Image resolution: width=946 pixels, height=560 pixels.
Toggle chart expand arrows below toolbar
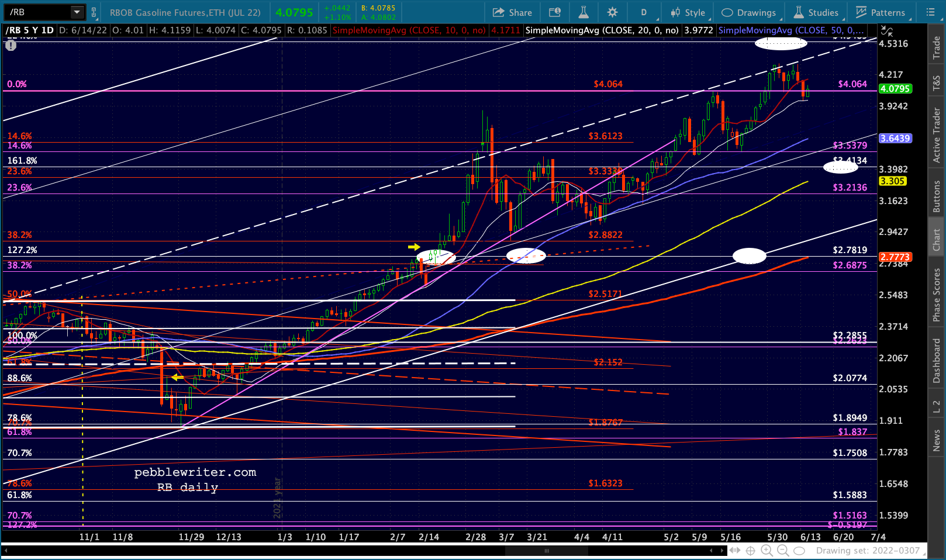pyautogui.click(x=888, y=31)
